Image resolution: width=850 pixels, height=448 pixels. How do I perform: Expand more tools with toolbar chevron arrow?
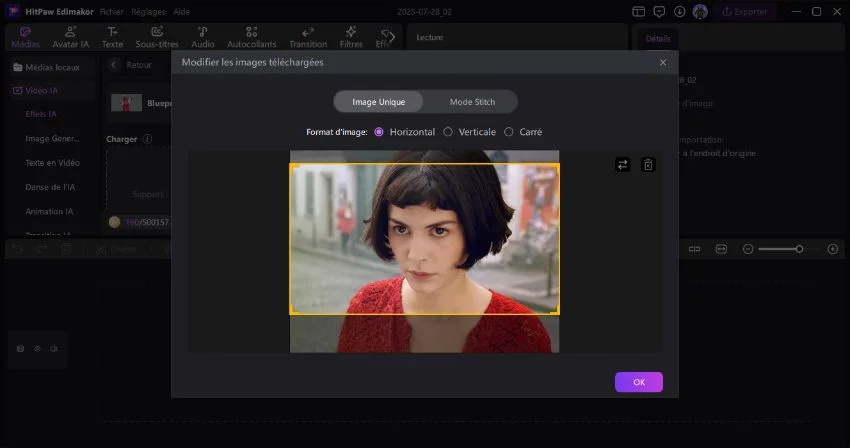point(391,37)
